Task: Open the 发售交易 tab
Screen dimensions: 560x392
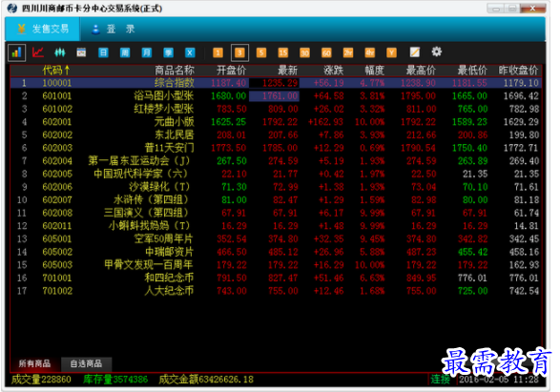Action: point(43,29)
